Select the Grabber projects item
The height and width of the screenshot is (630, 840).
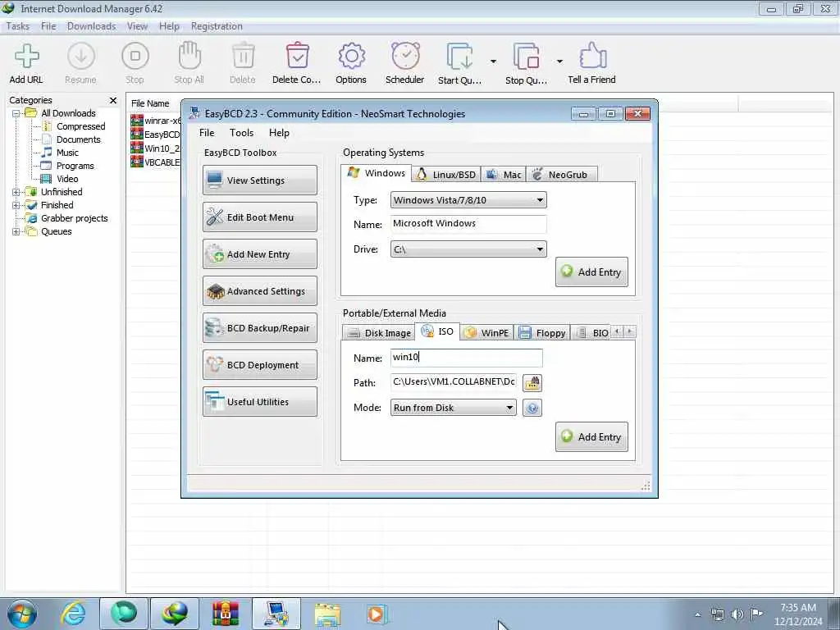74,218
